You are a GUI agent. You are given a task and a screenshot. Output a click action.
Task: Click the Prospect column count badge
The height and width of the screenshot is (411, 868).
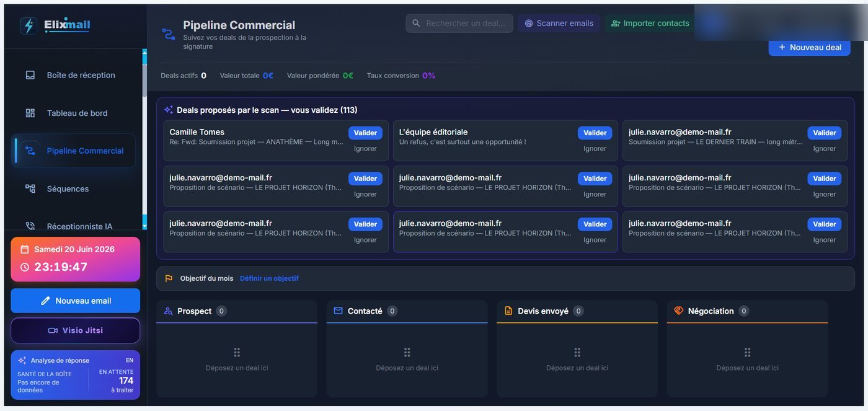221,311
